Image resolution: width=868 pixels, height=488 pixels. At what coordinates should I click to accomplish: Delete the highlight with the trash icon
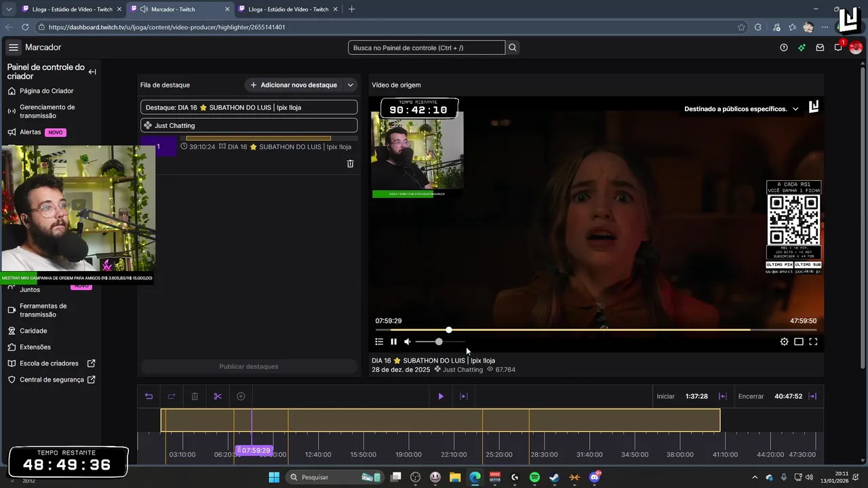[351, 163]
